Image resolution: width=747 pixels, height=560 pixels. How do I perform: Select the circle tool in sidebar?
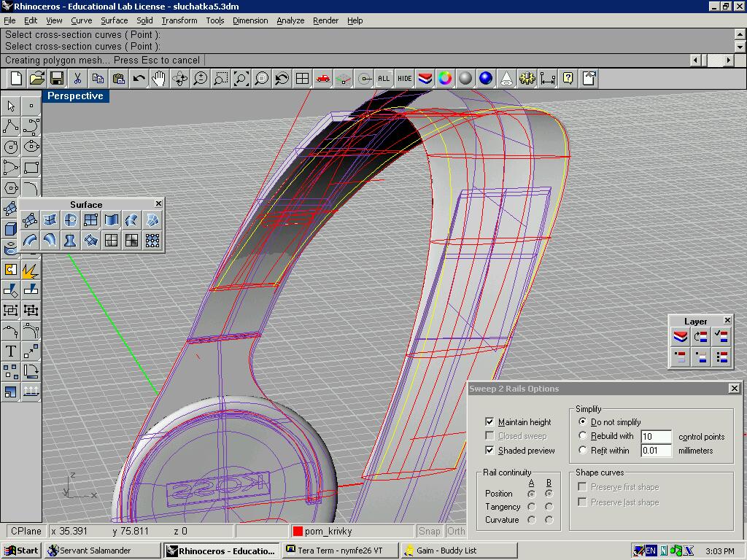tap(11, 147)
